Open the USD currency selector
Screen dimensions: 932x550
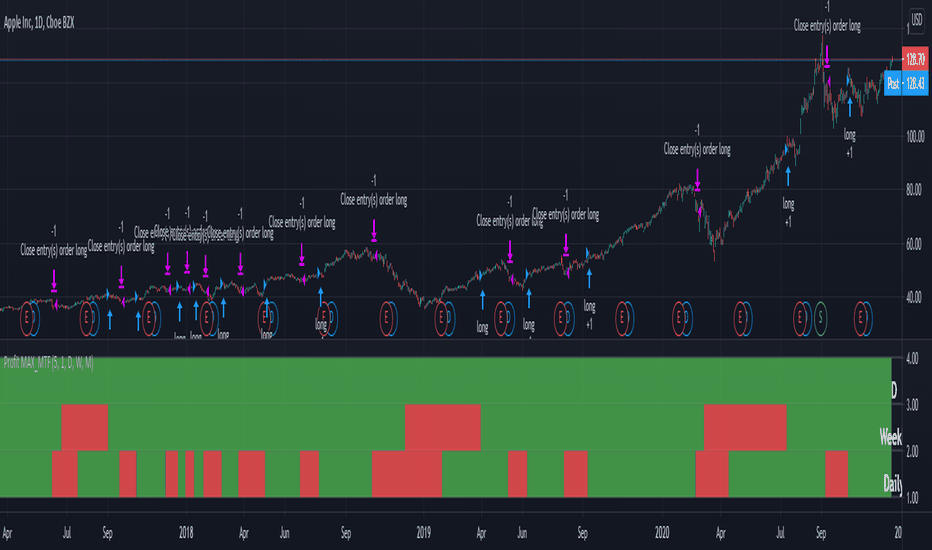[917, 20]
